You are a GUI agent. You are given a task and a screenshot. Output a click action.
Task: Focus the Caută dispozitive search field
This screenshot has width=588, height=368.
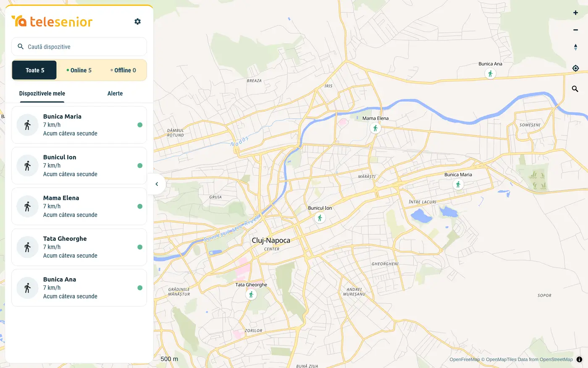tap(79, 47)
